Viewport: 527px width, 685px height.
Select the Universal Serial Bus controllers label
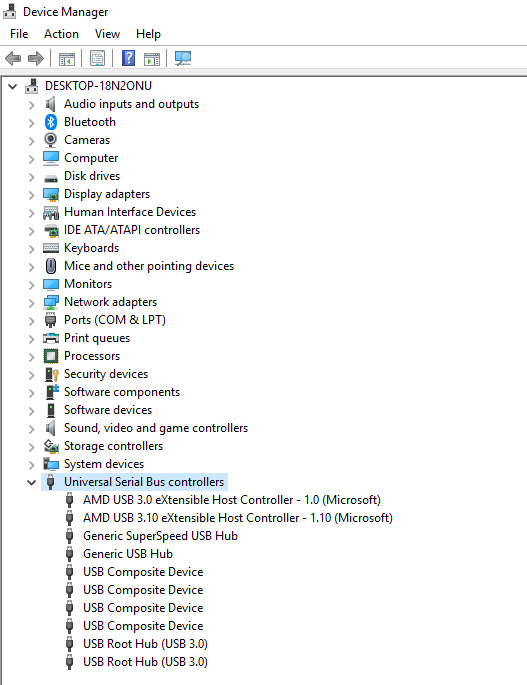point(144,482)
